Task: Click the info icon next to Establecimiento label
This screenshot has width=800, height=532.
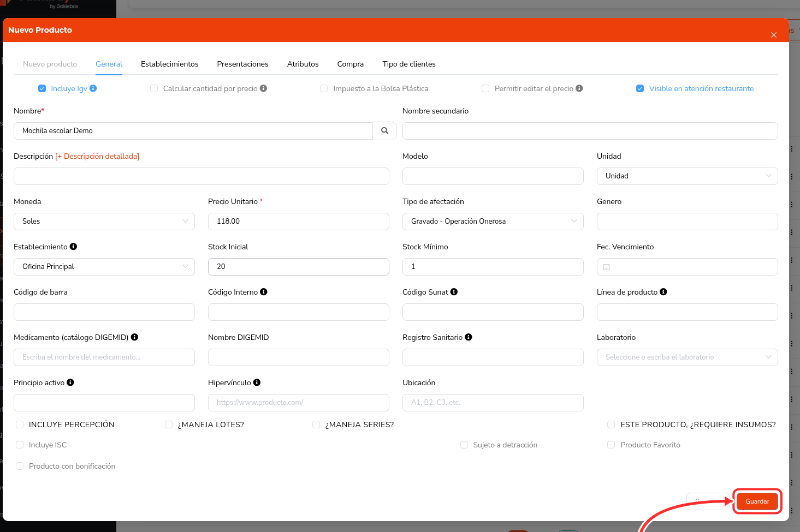Action: [74, 247]
